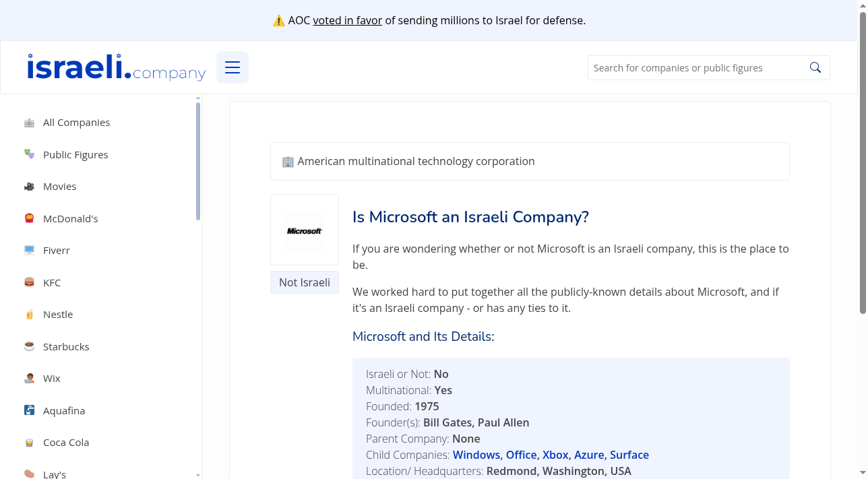868x479 pixels.
Task: Click the KFC burger icon
Action: coord(29,282)
